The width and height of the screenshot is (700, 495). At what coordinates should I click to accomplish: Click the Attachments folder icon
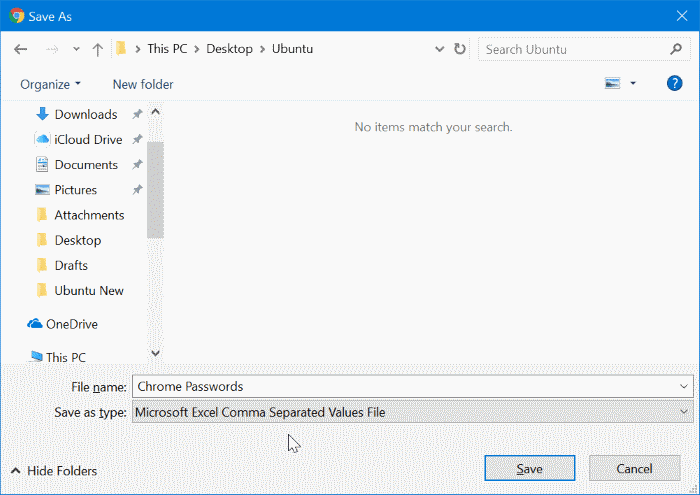[42, 215]
